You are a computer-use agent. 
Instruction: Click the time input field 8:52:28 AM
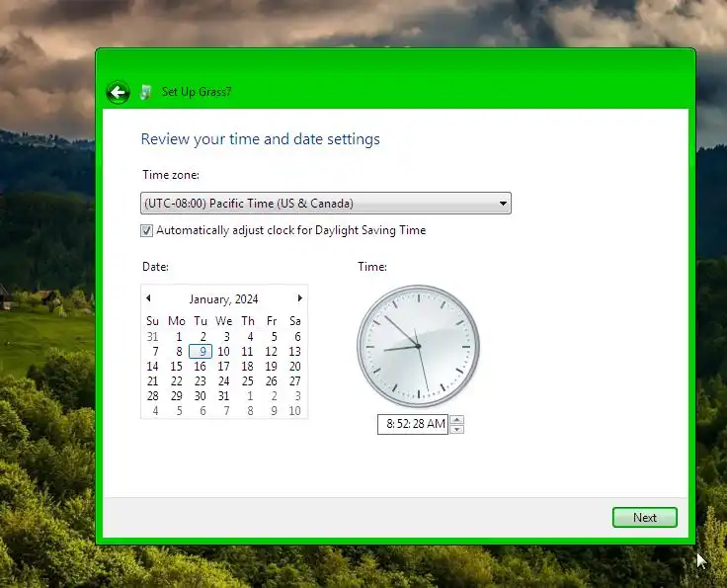[413, 424]
